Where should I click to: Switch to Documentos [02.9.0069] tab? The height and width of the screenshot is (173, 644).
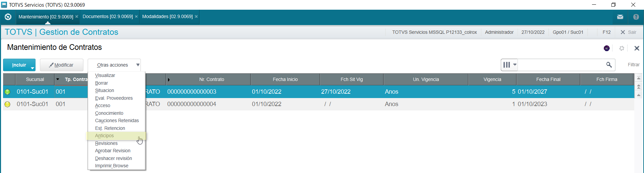108,16
